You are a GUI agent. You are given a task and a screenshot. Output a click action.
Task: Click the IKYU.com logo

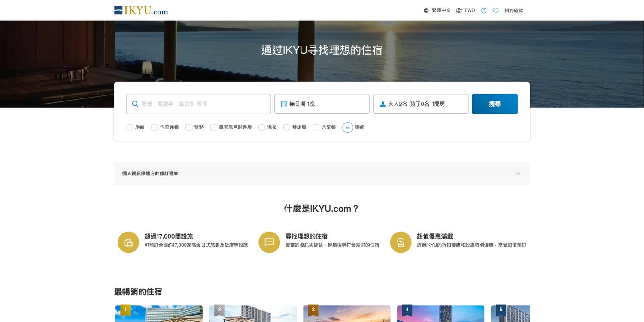(141, 10)
